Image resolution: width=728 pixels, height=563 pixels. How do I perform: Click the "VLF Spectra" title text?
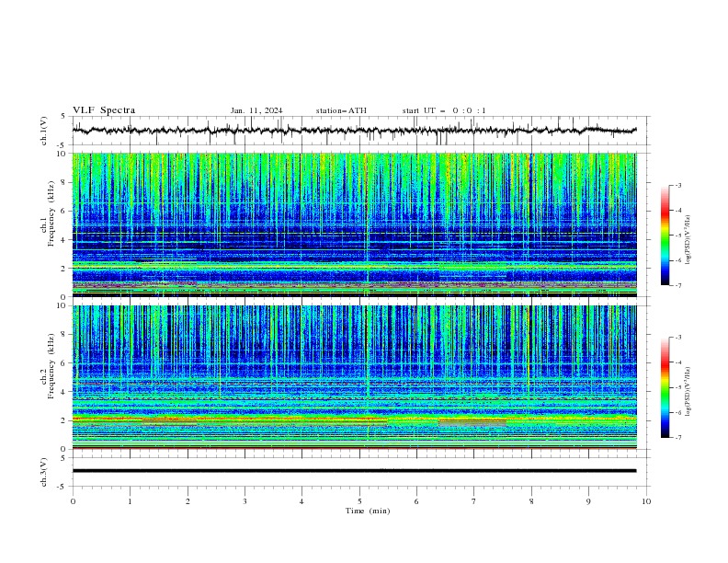tap(104, 110)
